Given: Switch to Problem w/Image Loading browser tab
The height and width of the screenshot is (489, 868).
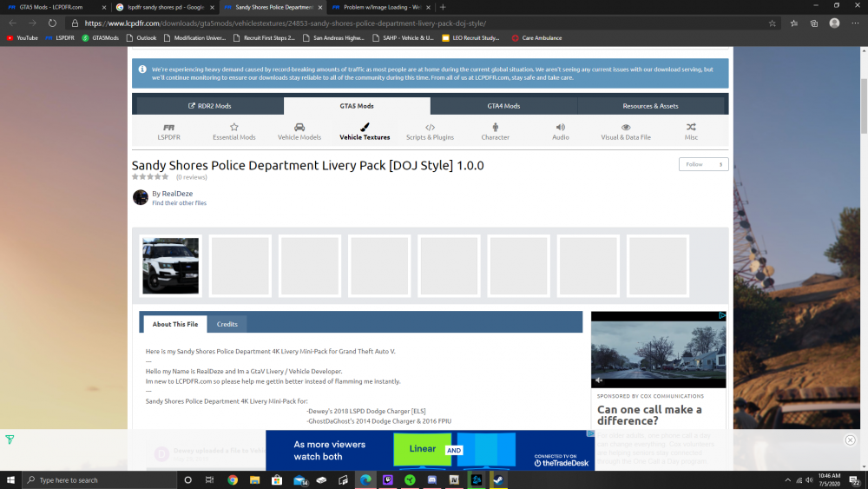Looking at the screenshot, I should click(x=381, y=7).
